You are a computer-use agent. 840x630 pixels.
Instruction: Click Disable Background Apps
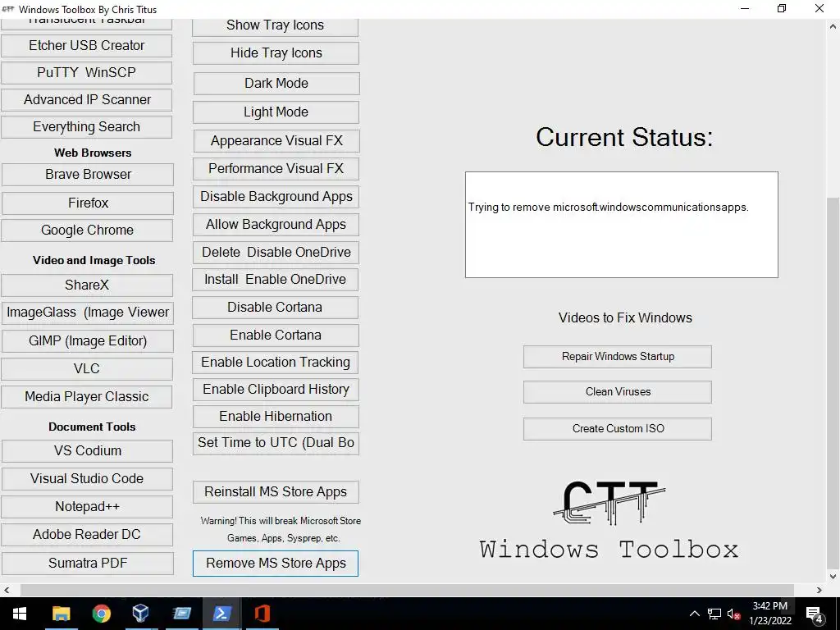pyautogui.click(x=276, y=197)
